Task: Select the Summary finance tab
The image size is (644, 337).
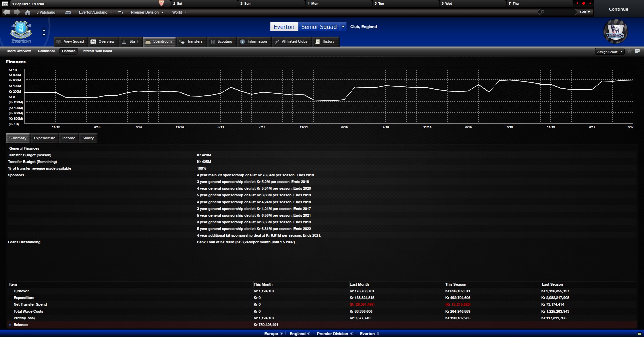Action: click(x=18, y=138)
